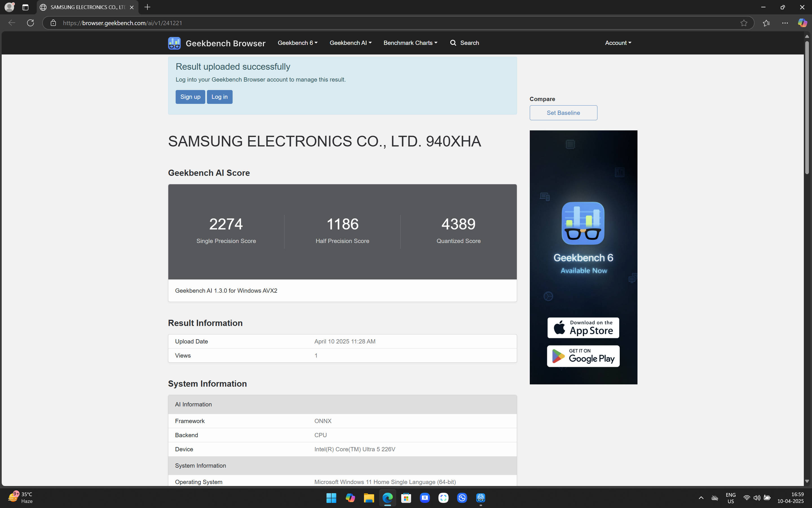Open Microsoft Store from the taskbar

[x=406, y=498]
